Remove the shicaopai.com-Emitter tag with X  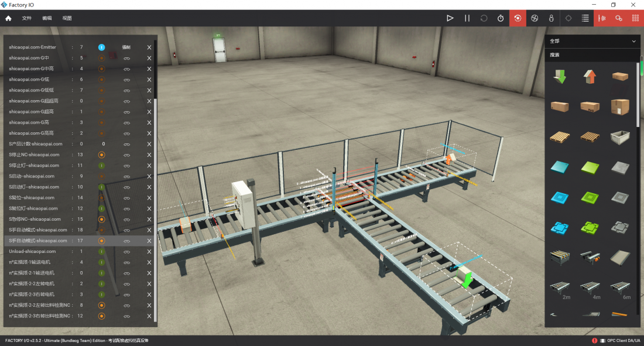point(149,47)
